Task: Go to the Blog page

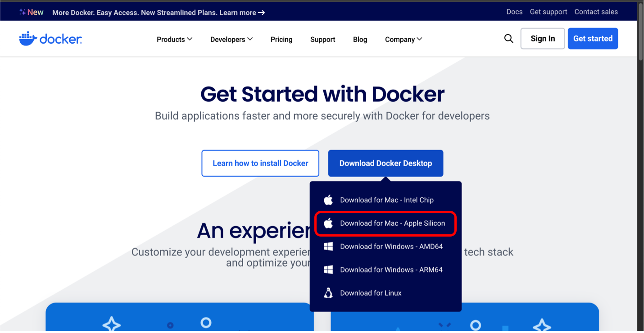Action: pos(360,40)
